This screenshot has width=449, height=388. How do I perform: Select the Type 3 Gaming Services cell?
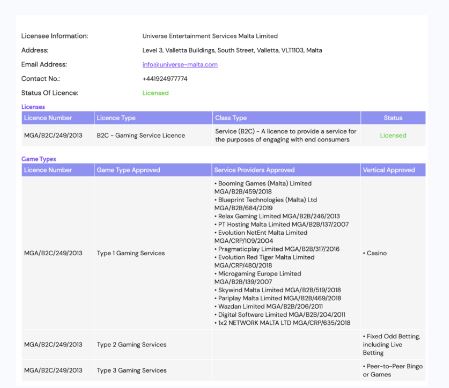[x=131, y=370]
